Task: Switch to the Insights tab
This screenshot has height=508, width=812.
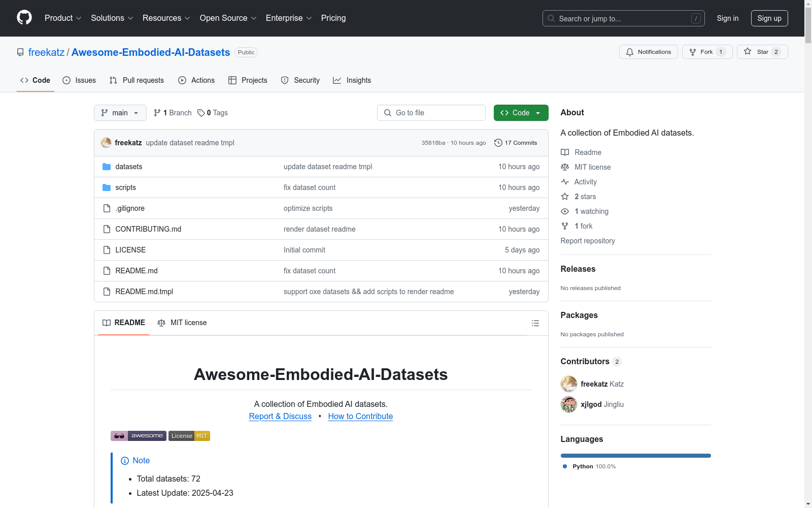Action: (352, 80)
